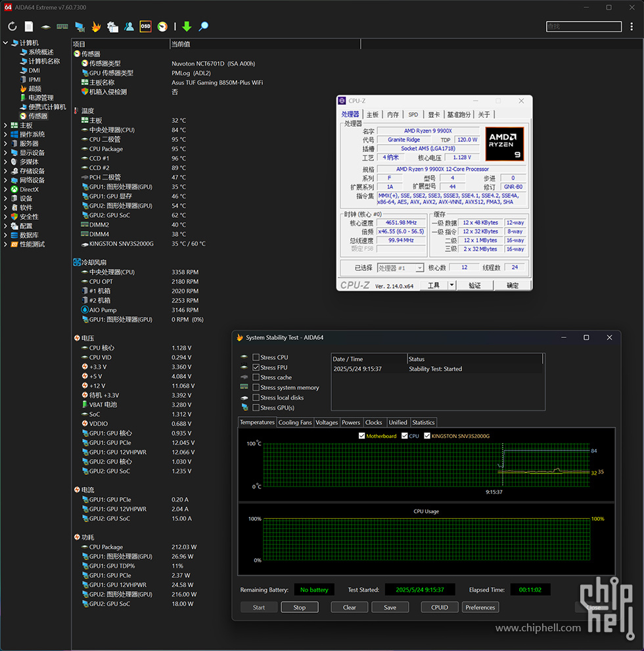This screenshot has height=651, width=644.
Task: Expand the 性能测试 tree node
Action: tap(5, 244)
